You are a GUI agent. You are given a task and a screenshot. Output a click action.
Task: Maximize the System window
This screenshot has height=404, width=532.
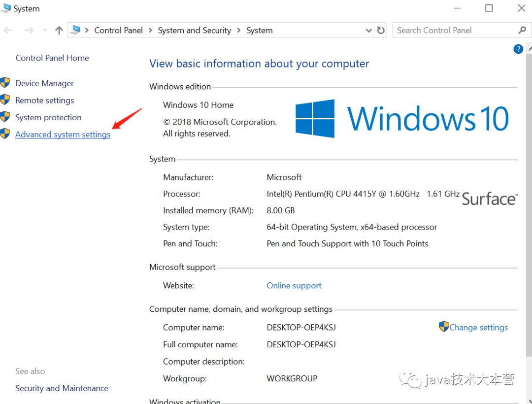pos(489,8)
